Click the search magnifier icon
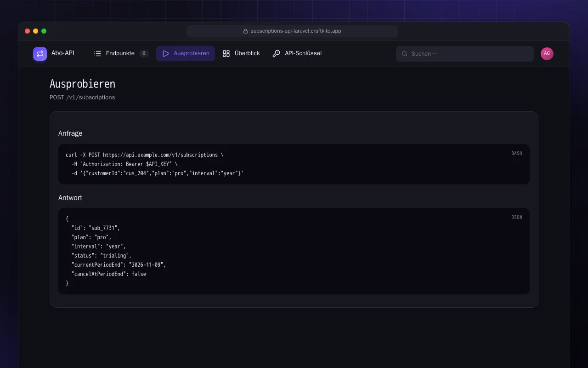Viewport: 588px width, 368px height. click(405, 54)
